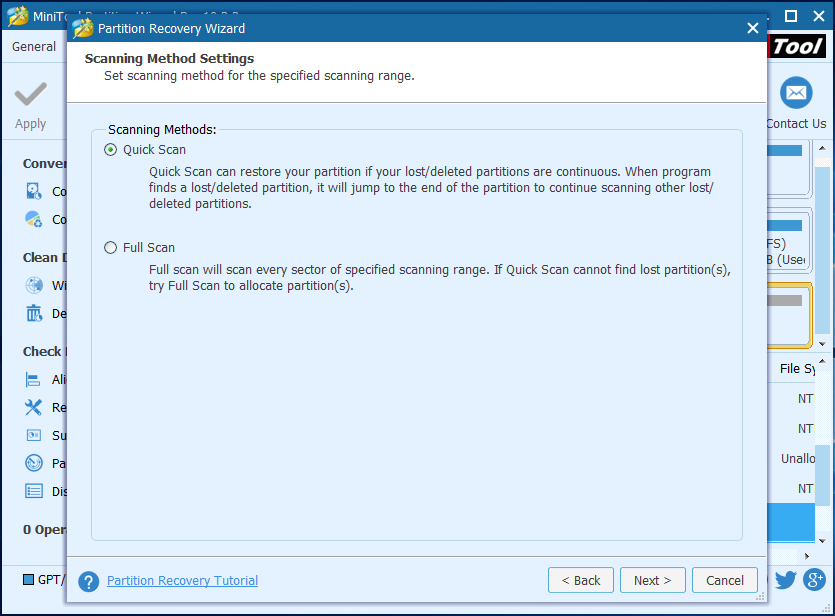Click right arrow of horizontal scrollbar
Viewport: 835px width, 616px height.
(807, 556)
